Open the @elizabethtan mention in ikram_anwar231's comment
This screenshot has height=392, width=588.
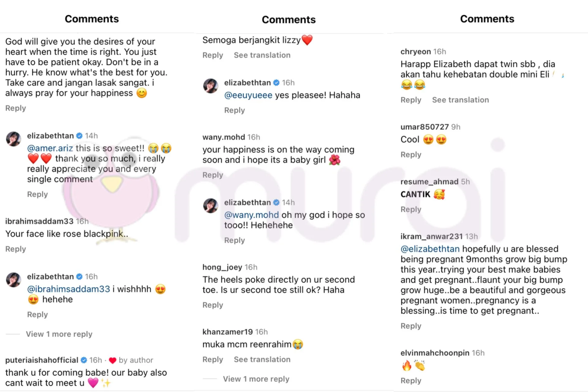430,249
